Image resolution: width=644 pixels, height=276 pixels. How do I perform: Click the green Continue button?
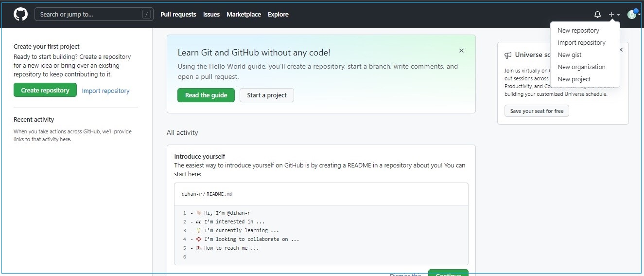[448, 273]
